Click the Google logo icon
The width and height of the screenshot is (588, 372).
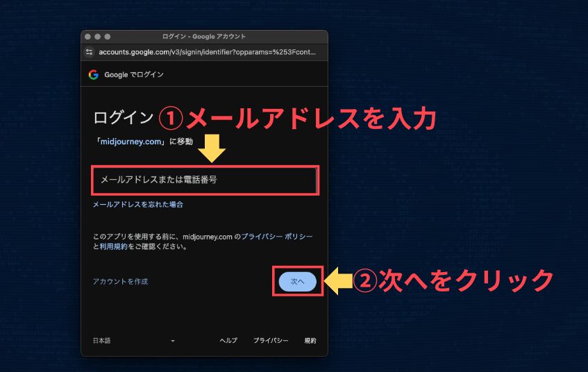click(x=93, y=74)
